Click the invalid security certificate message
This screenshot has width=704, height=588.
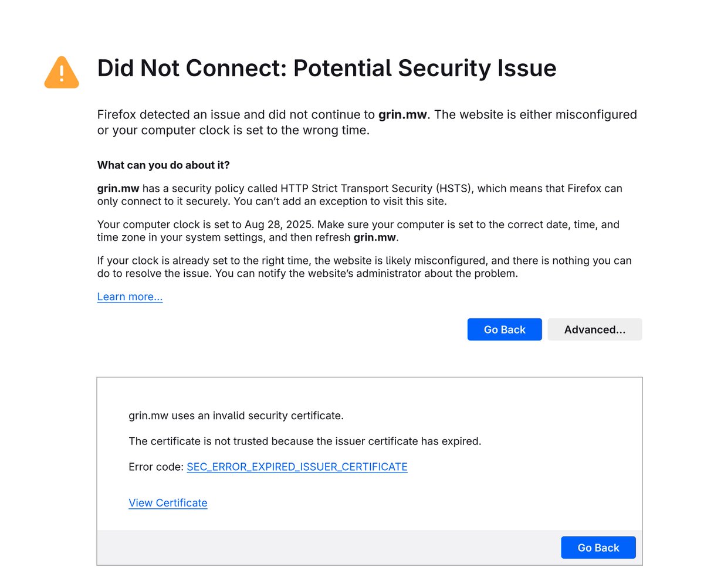click(x=236, y=416)
